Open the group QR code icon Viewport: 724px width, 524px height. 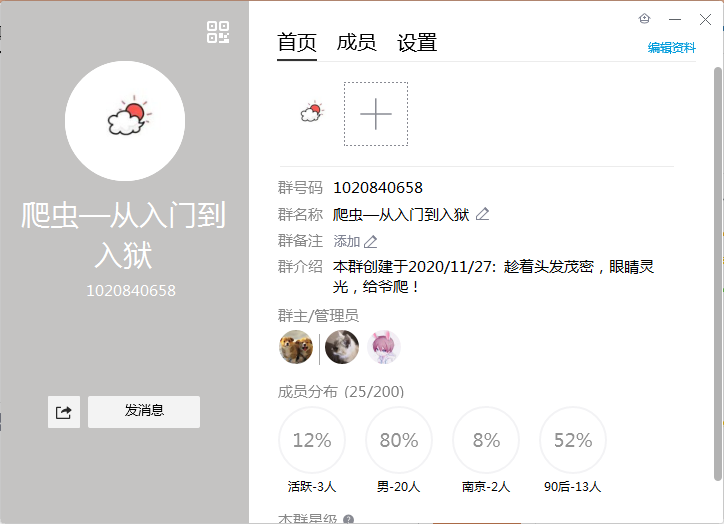click(218, 32)
